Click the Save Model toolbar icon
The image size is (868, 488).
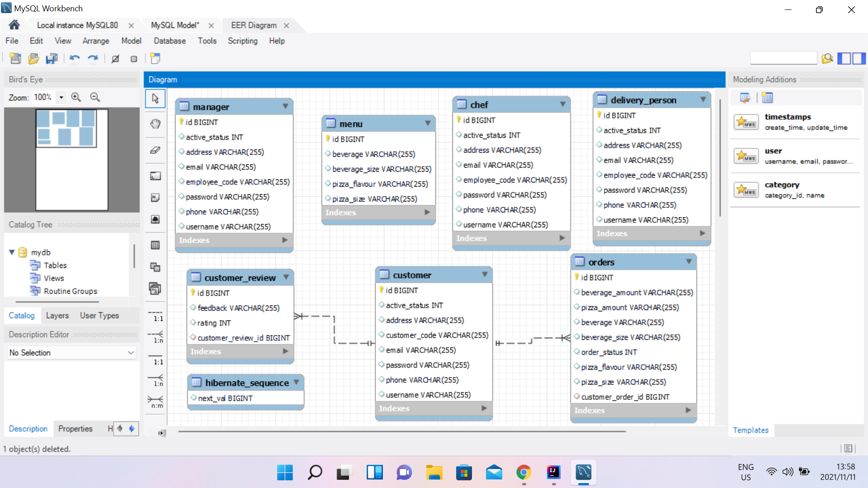[x=52, y=58]
